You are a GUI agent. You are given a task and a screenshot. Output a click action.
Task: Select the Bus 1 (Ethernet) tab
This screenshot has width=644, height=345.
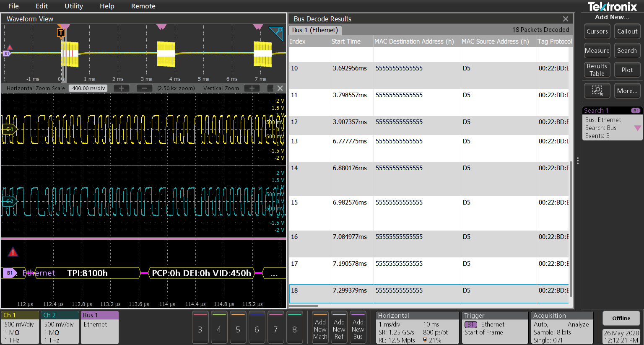point(315,30)
